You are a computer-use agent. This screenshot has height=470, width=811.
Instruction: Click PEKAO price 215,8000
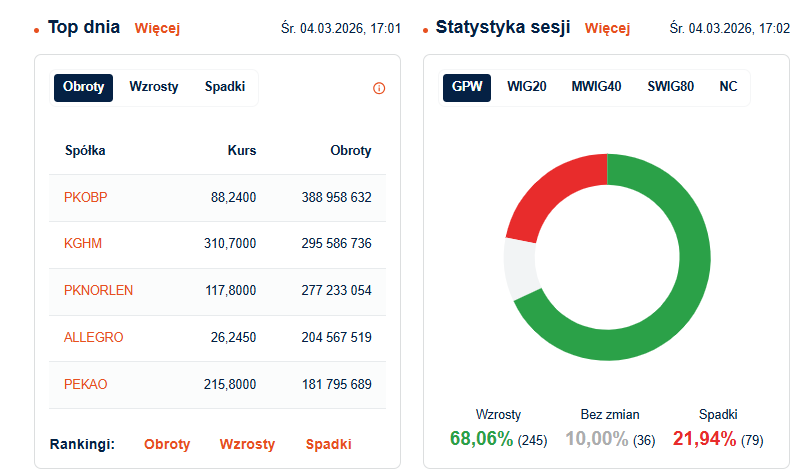(230, 385)
